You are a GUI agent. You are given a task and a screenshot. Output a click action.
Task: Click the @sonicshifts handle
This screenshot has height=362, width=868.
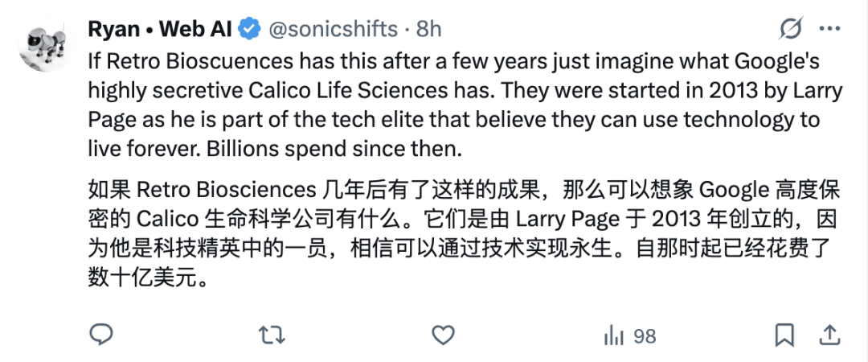pyautogui.click(x=333, y=30)
